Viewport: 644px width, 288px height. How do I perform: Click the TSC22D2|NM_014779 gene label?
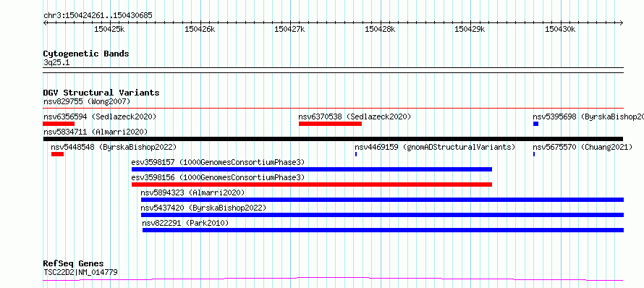pyautogui.click(x=80, y=272)
